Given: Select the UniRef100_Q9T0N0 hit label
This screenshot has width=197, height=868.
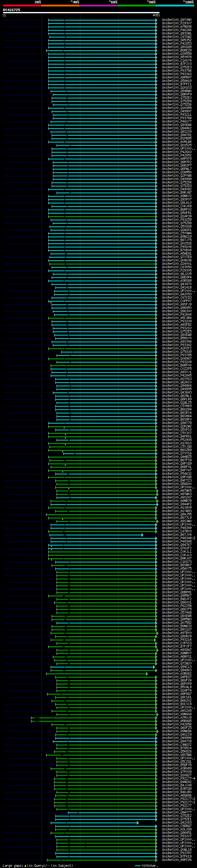Looking at the screenshot, I should point(177,20).
